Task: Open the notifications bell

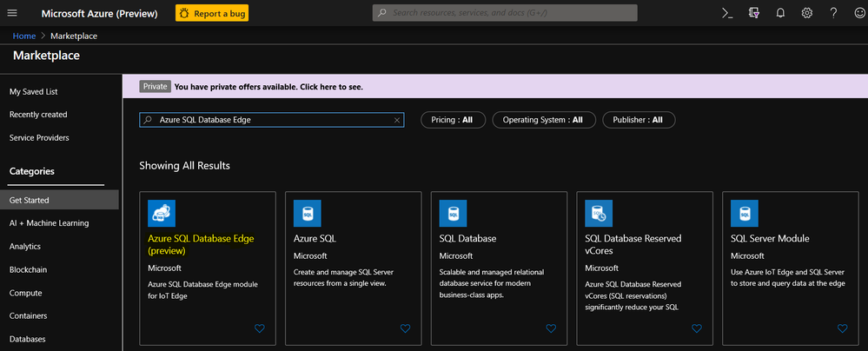Action: [x=780, y=13]
